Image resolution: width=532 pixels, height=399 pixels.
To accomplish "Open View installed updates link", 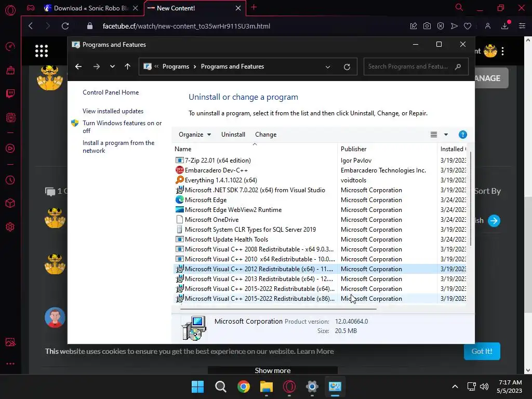I will click(113, 111).
